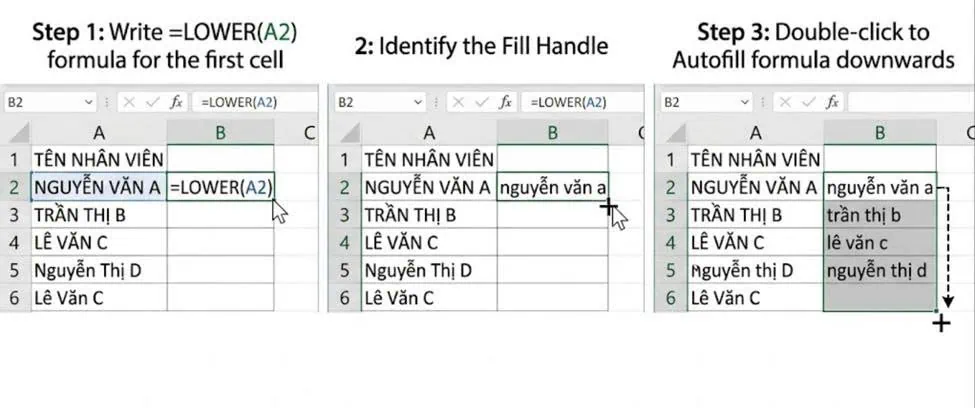
Task: Click Select All corner triangle in Step 1 sheet
Action: pos(19,132)
